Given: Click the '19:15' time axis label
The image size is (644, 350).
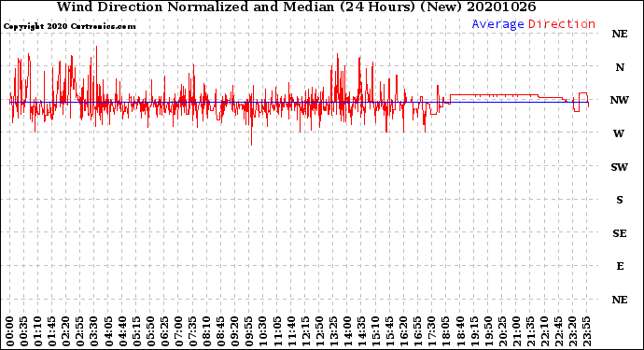Looking at the screenshot, I should tap(474, 331).
